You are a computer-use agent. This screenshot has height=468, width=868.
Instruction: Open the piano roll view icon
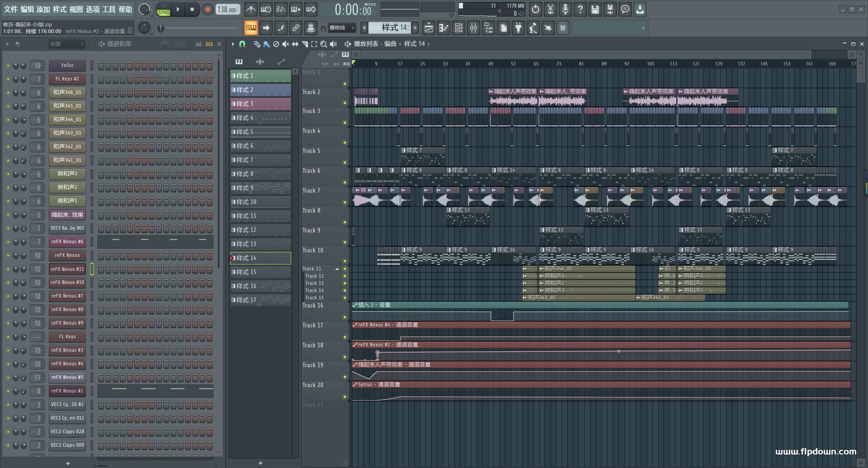pyautogui.click(x=444, y=28)
